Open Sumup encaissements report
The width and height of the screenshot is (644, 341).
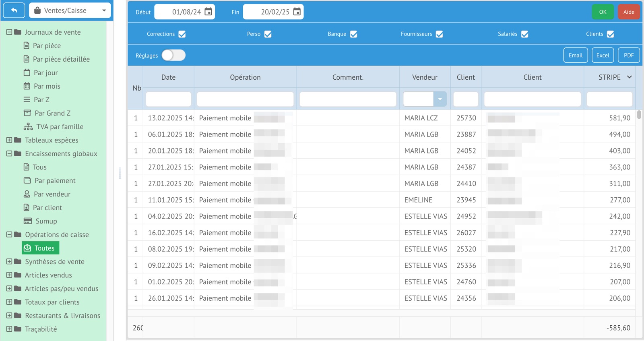(46, 221)
